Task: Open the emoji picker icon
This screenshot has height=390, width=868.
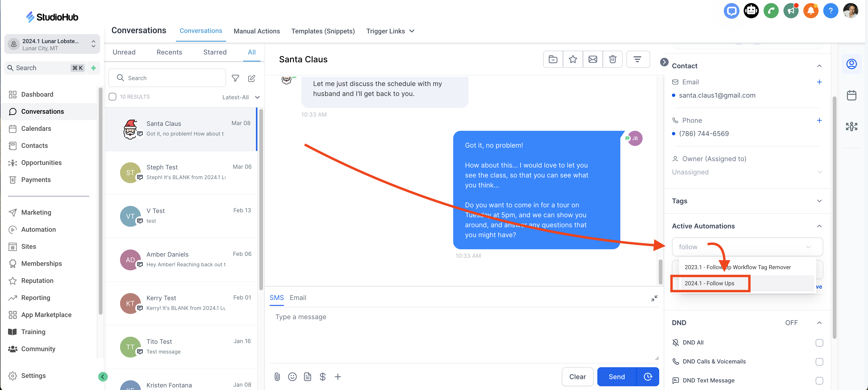Action: [292, 376]
